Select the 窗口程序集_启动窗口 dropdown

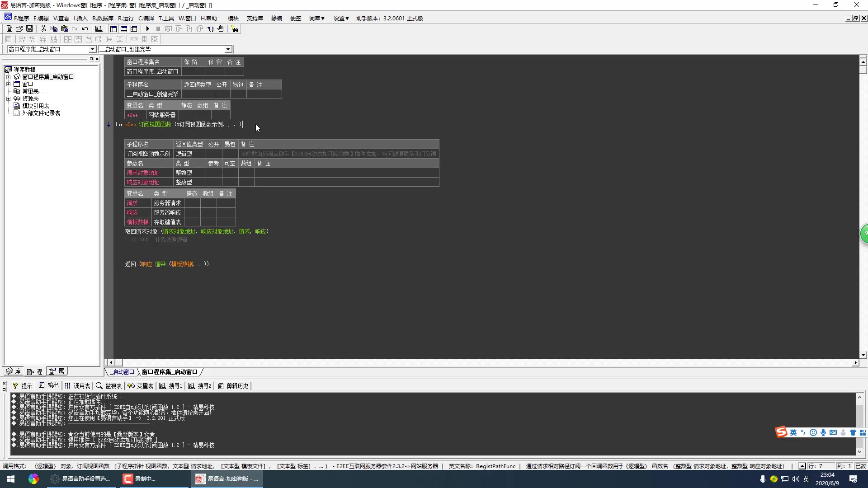pyautogui.click(x=51, y=49)
